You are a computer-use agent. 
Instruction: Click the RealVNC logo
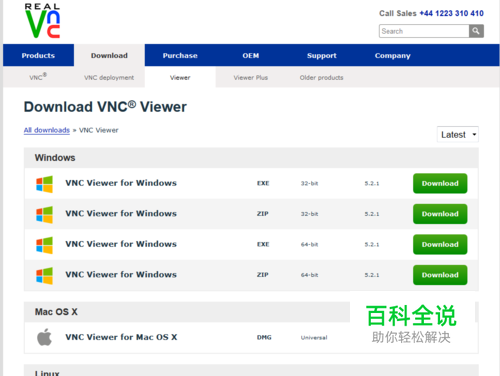[43, 21]
